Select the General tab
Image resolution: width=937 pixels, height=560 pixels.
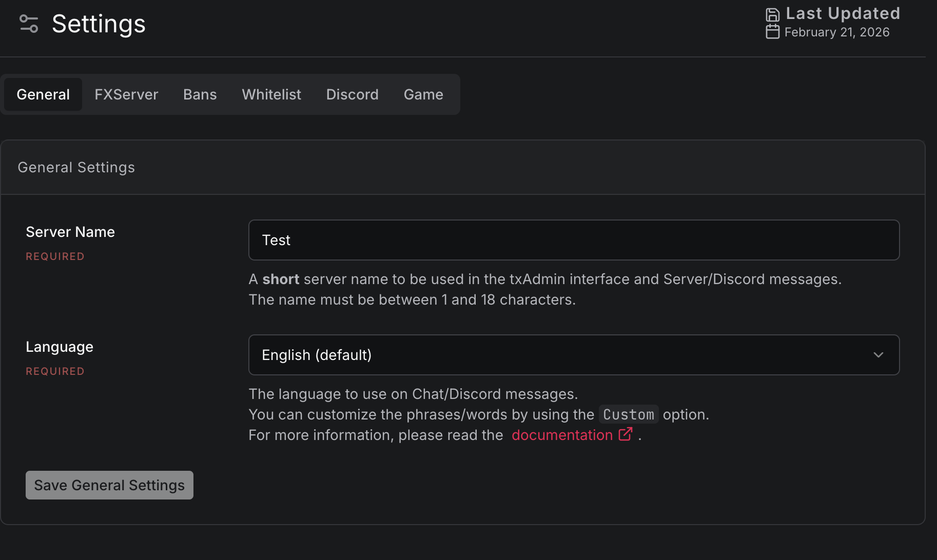(43, 94)
